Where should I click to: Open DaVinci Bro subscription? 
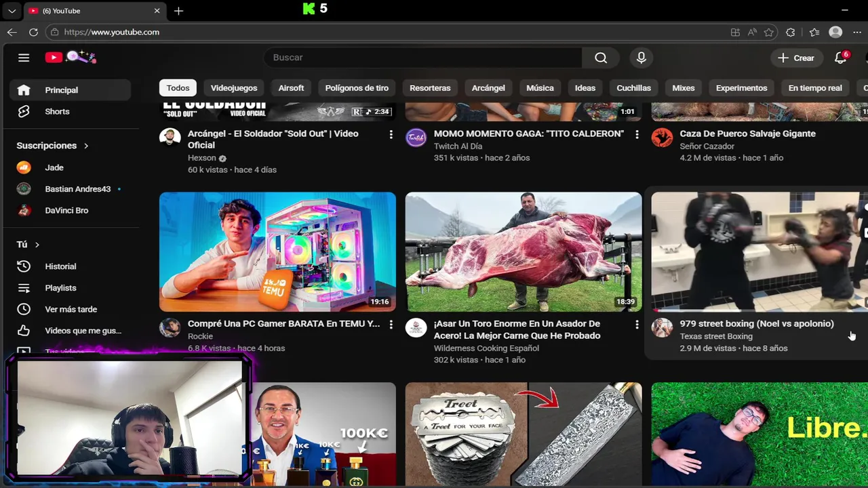click(x=70, y=210)
